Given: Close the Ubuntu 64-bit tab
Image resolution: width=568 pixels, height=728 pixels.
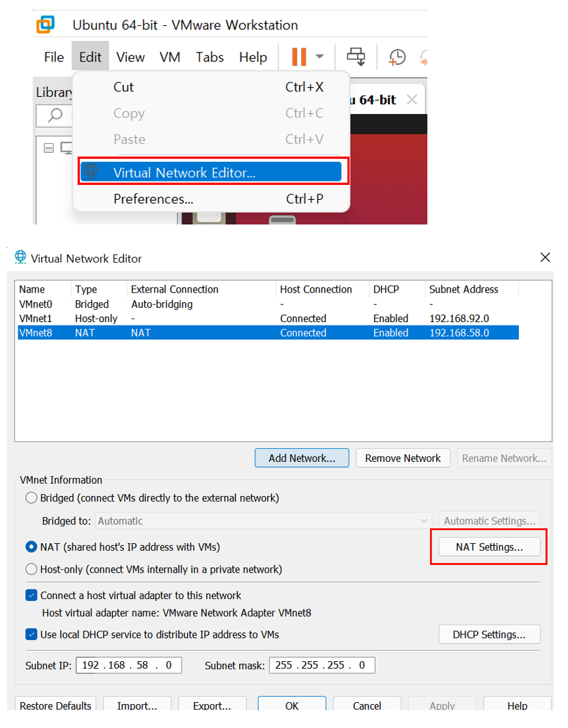Looking at the screenshot, I should [412, 100].
